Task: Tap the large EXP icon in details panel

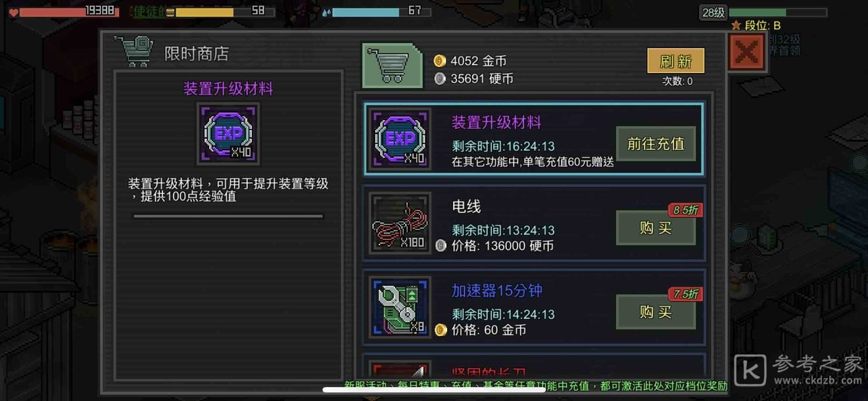Action: coord(228,133)
